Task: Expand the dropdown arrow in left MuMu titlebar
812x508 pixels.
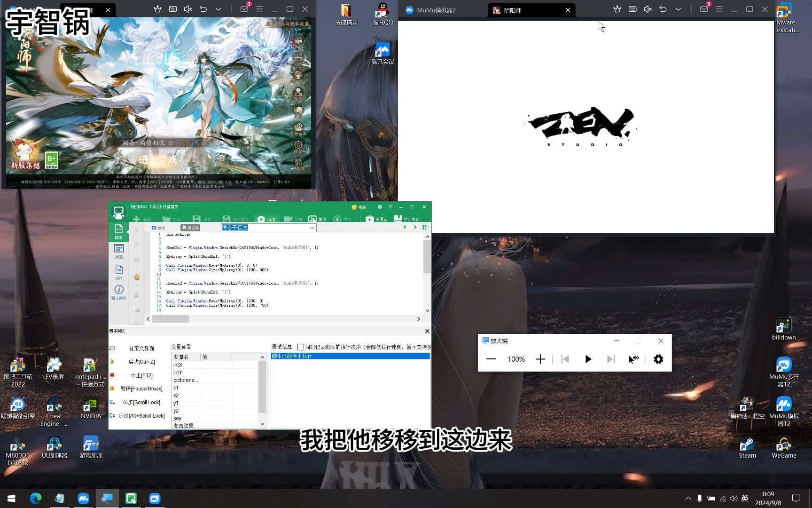Action: point(218,9)
